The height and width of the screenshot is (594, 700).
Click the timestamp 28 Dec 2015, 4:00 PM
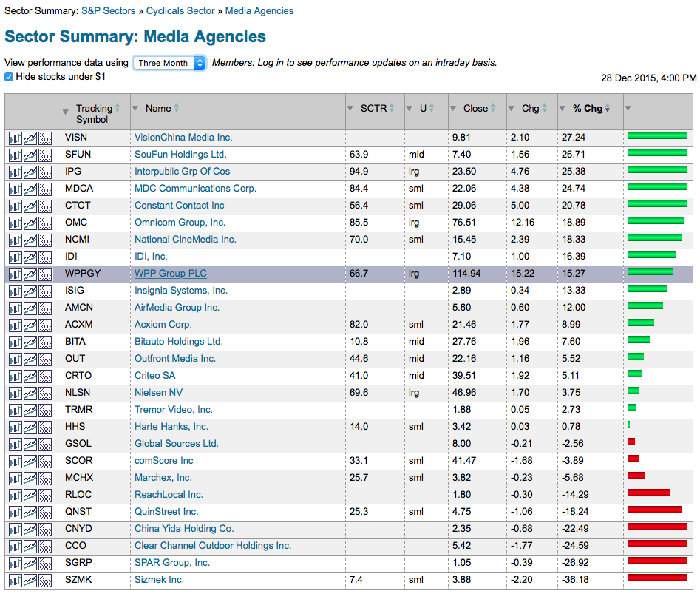tap(649, 78)
